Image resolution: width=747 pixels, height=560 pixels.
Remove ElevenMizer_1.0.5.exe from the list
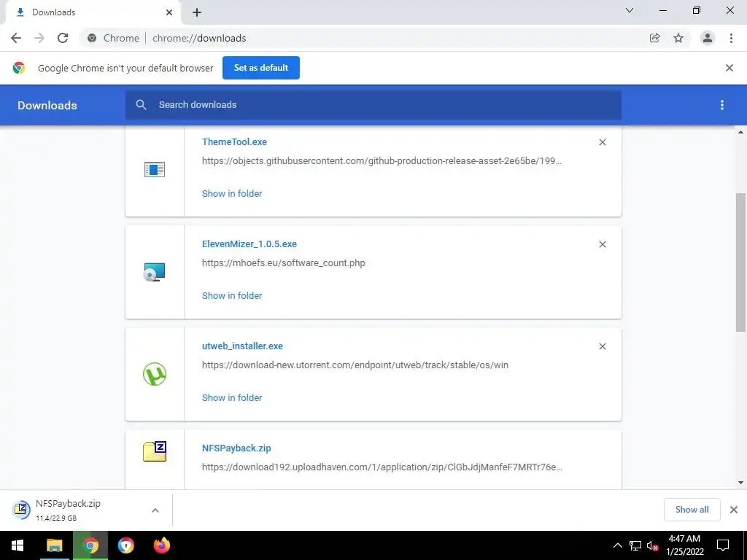point(603,244)
